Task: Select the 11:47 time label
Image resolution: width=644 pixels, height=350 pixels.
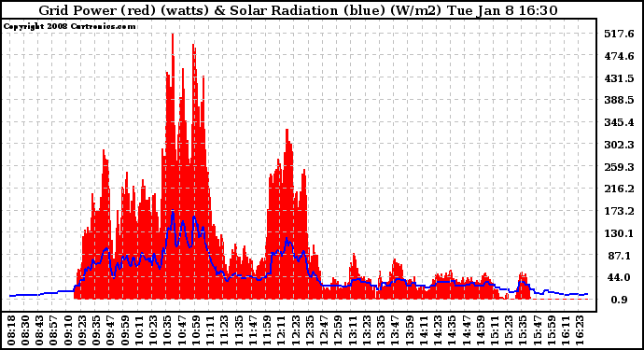Action: (x=253, y=330)
